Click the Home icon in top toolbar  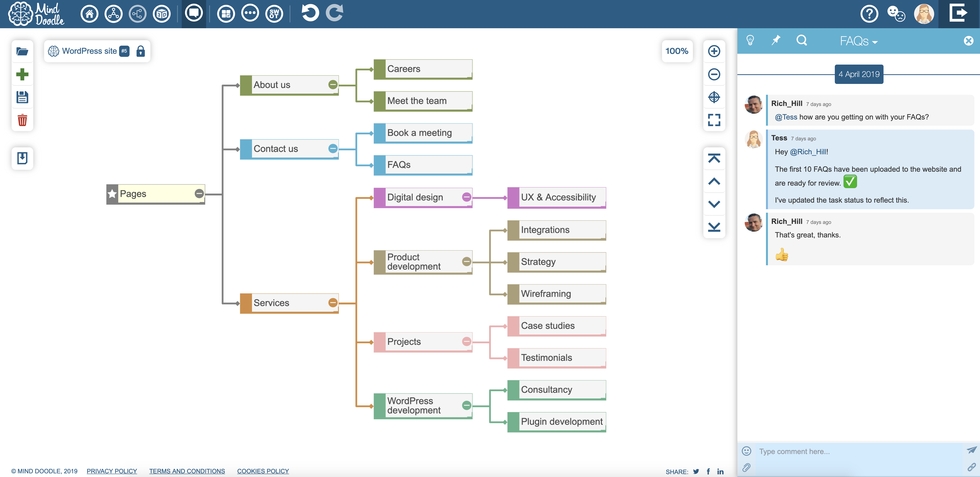coord(89,14)
